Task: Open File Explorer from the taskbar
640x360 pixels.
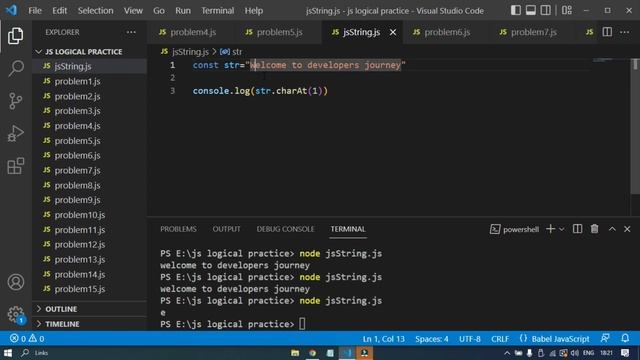Action: tap(295, 353)
